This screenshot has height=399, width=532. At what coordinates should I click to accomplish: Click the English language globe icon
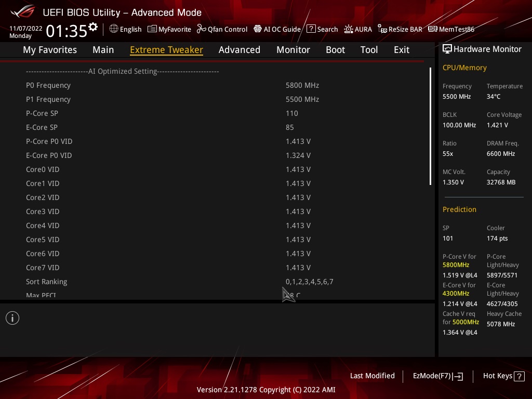(114, 29)
